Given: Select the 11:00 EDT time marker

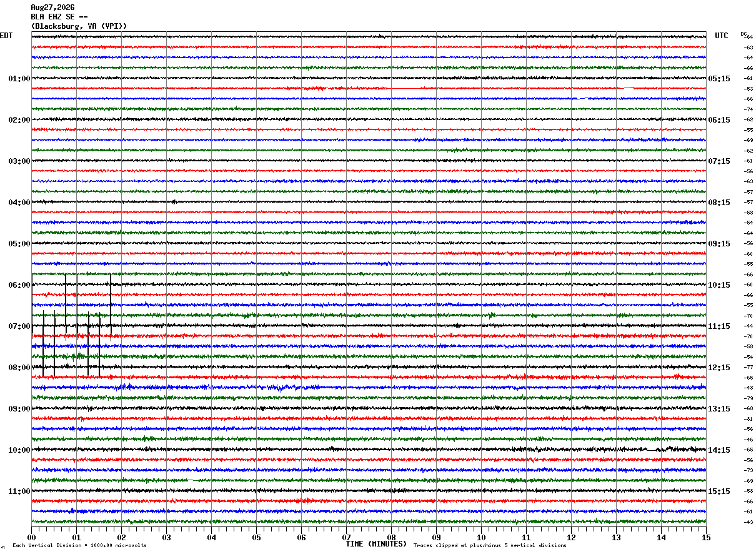Looking at the screenshot, I should [x=19, y=491].
